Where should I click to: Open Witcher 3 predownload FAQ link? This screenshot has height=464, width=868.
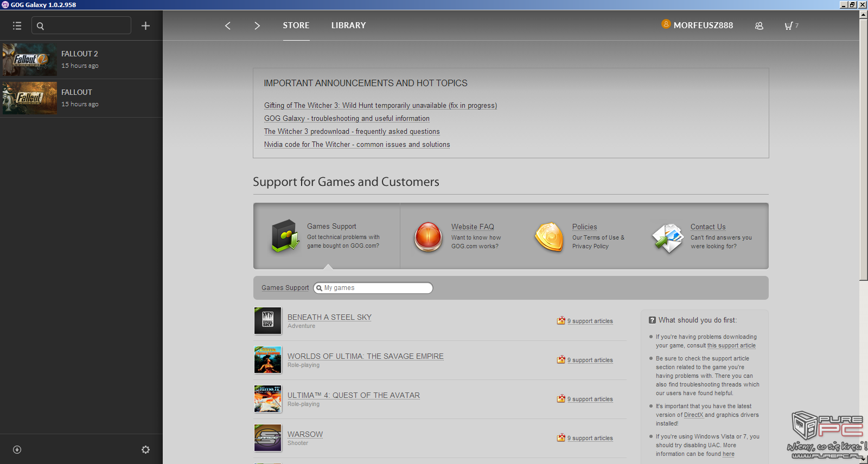click(x=352, y=132)
